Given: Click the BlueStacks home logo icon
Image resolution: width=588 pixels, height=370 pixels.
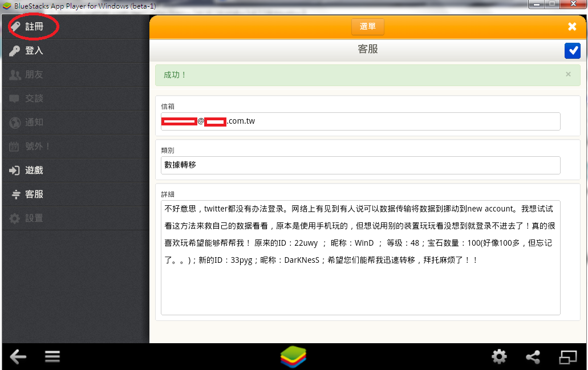Looking at the screenshot, I should click(293, 357).
